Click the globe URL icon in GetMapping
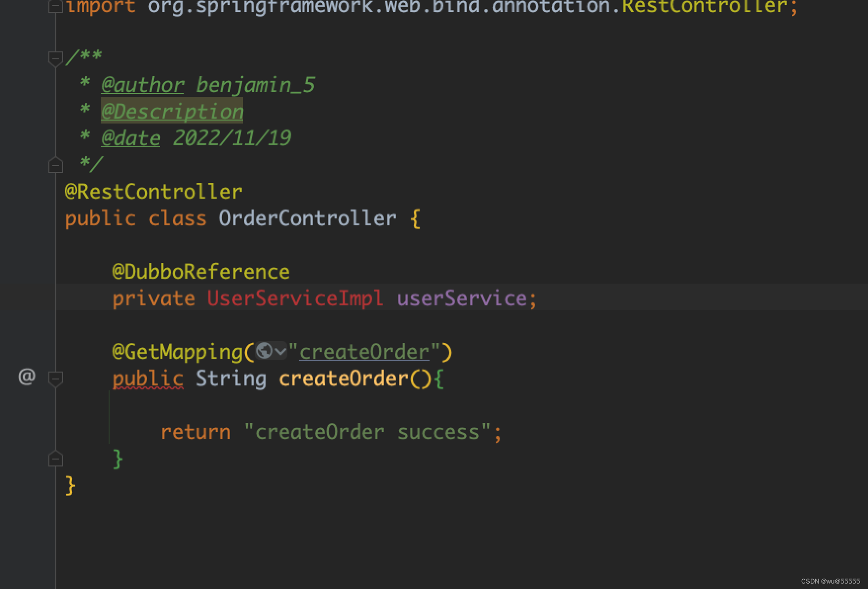Image resolution: width=868 pixels, height=589 pixels. (264, 351)
